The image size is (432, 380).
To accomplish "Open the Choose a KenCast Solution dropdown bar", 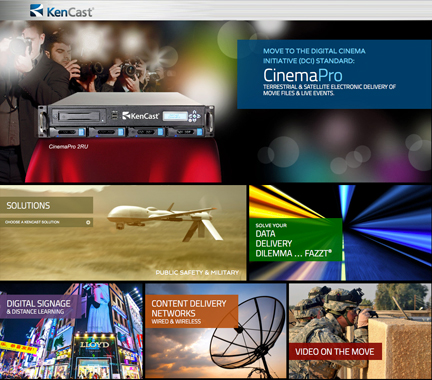I will pyautogui.click(x=46, y=222).
